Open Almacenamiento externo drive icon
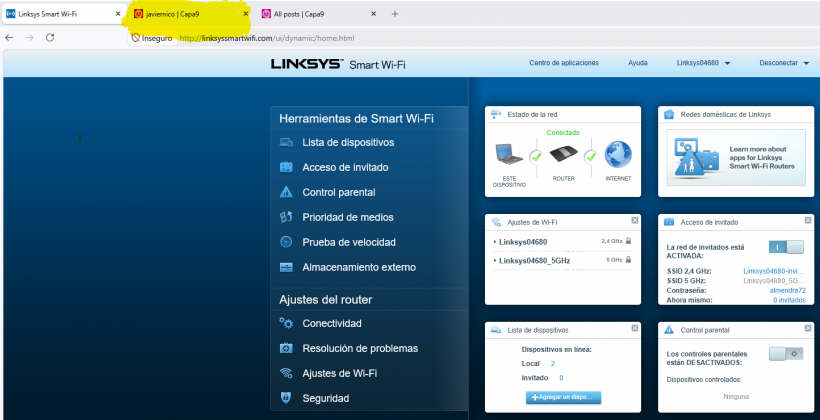 (x=286, y=267)
